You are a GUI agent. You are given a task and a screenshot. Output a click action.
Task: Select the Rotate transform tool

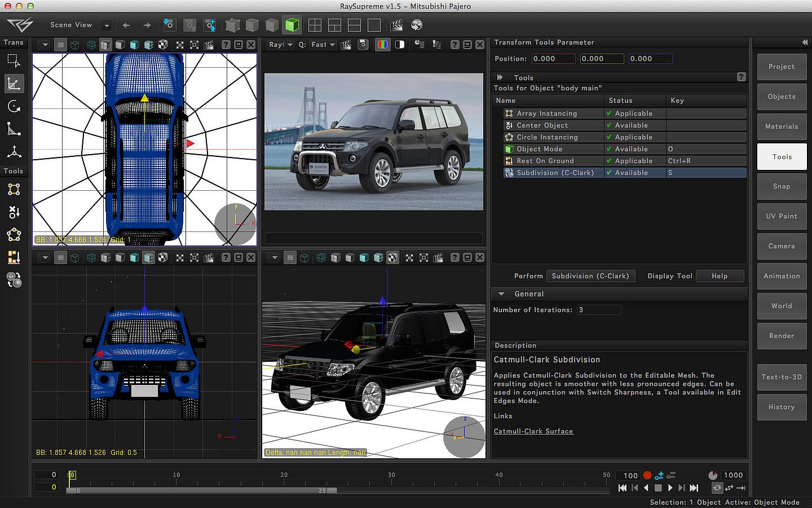pyautogui.click(x=14, y=107)
